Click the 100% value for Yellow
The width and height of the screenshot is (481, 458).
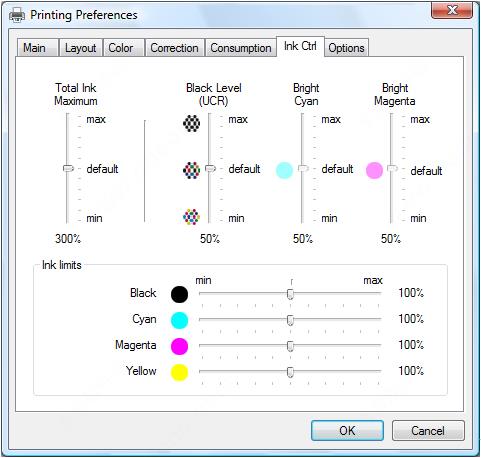(411, 370)
